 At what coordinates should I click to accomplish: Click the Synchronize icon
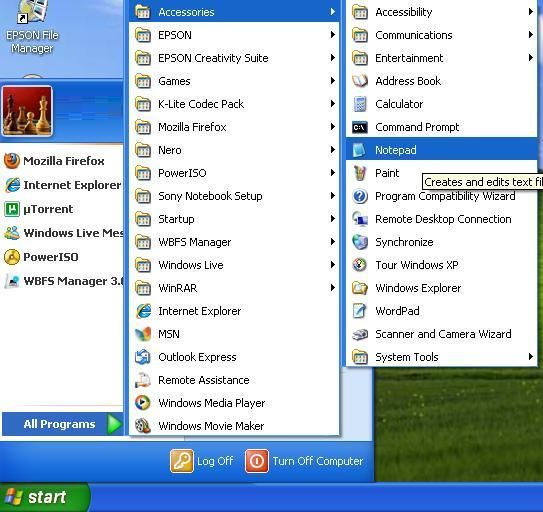pyautogui.click(x=360, y=242)
